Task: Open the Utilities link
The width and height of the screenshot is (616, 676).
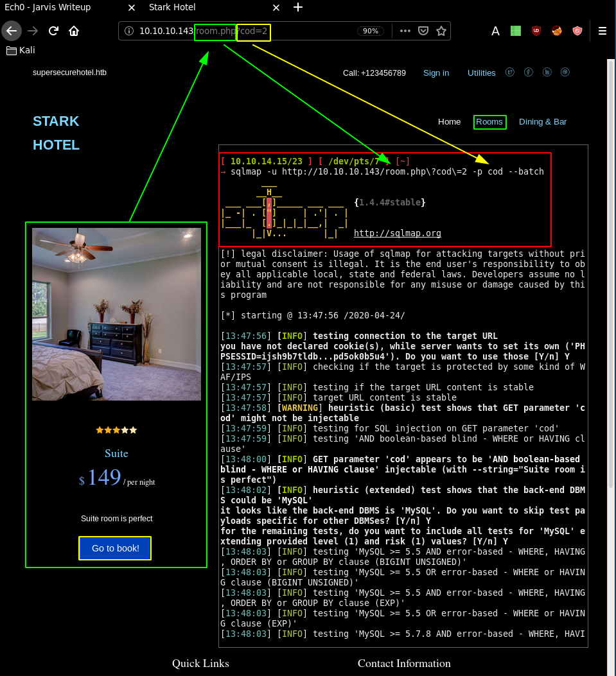Action: click(x=481, y=73)
